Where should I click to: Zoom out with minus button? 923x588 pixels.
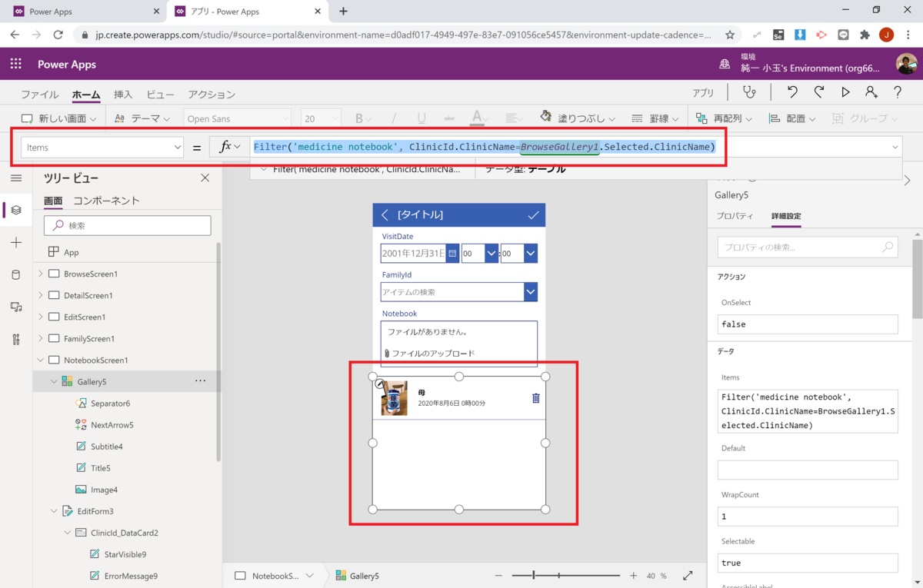(498, 576)
